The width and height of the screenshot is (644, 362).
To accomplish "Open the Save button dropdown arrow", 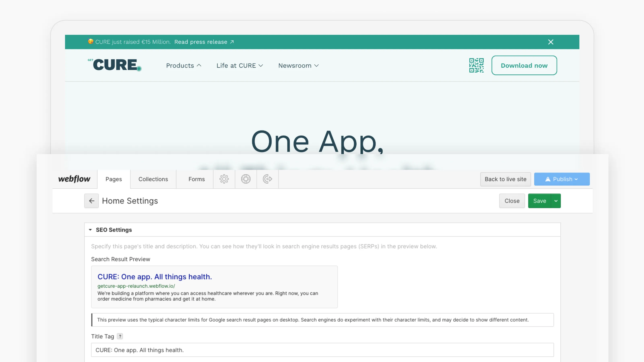I will tap(556, 201).
